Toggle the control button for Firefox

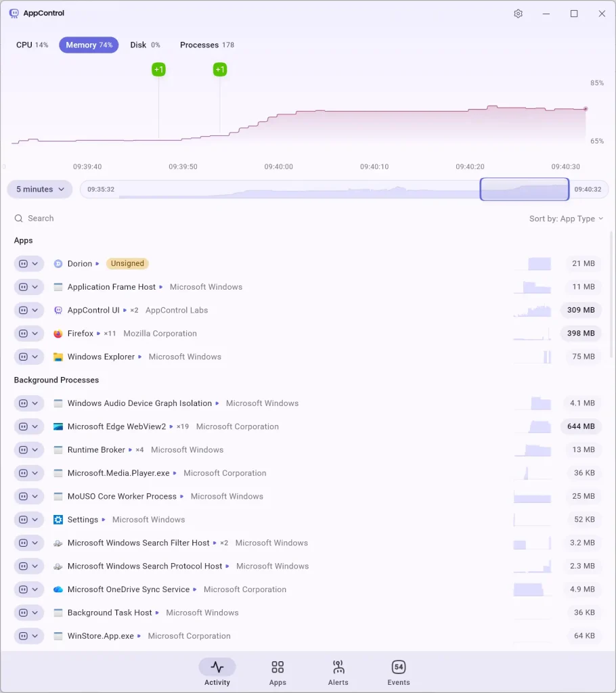[x=23, y=334]
